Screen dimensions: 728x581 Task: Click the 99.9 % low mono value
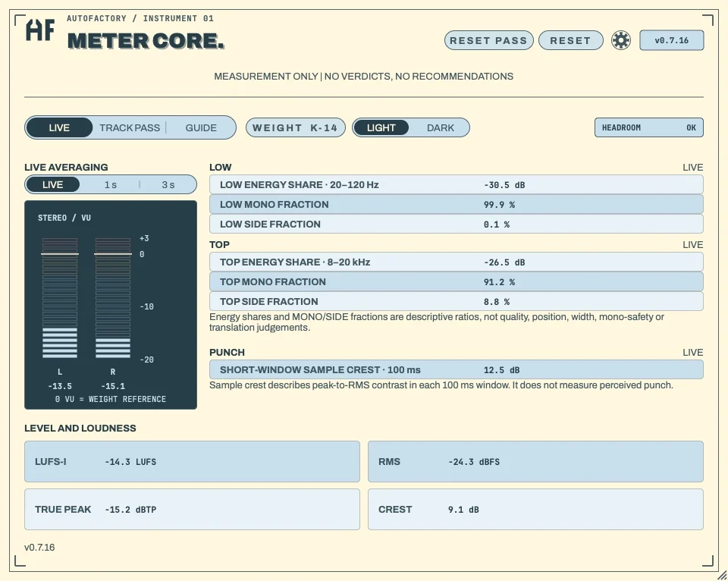point(499,204)
